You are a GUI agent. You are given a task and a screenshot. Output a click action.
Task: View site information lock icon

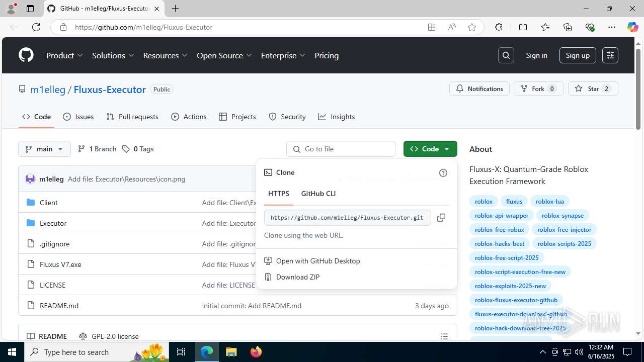(x=63, y=27)
